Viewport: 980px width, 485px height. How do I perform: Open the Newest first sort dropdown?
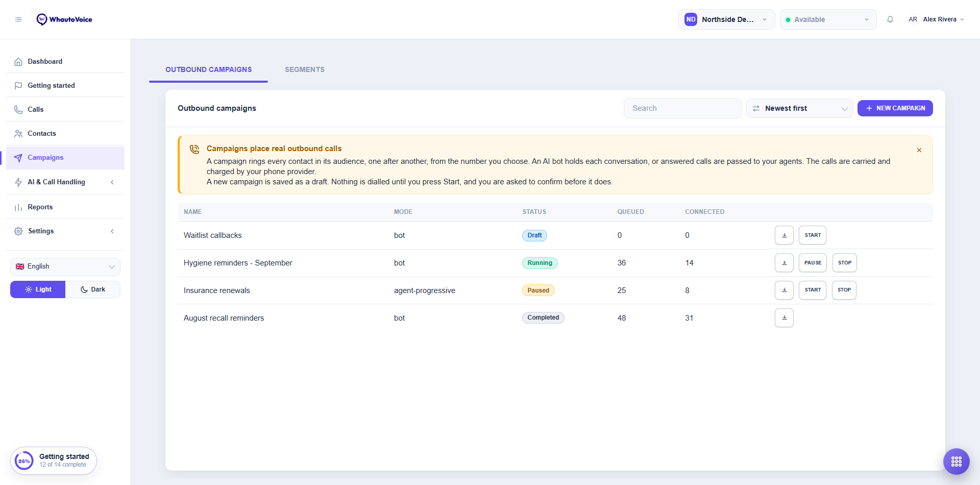(x=799, y=108)
